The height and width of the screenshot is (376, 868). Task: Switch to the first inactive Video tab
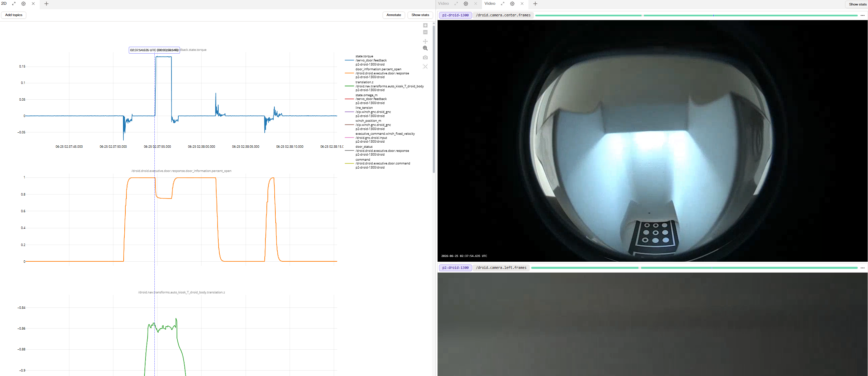pos(443,4)
